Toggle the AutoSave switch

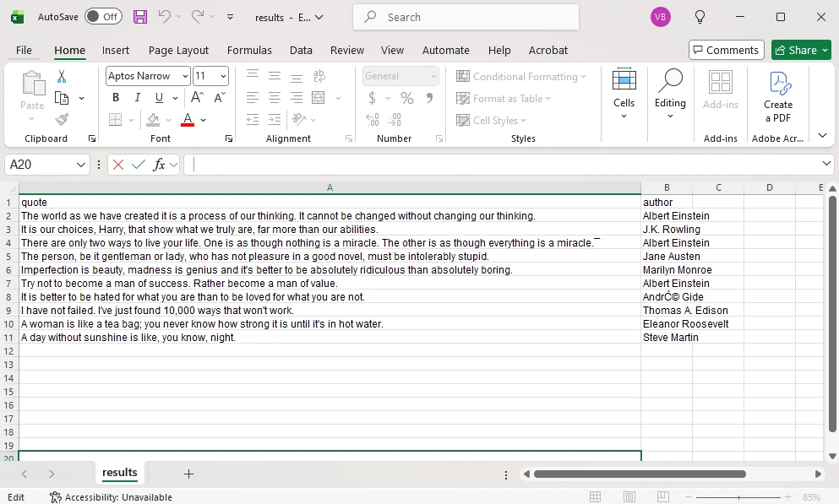point(103,17)
